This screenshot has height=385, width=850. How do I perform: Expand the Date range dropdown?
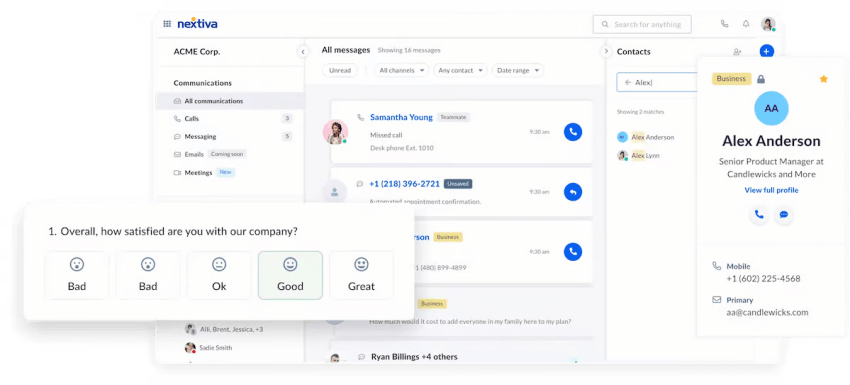[518, 70]
